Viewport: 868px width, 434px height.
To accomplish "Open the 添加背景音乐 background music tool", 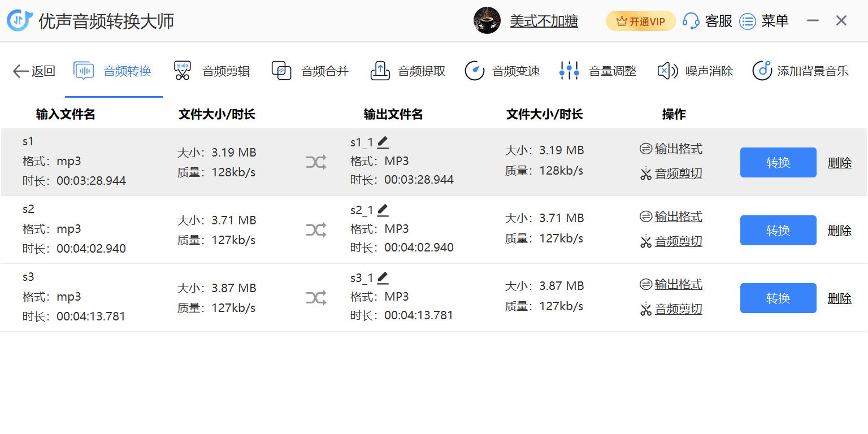I will click(x=800, y=71).
